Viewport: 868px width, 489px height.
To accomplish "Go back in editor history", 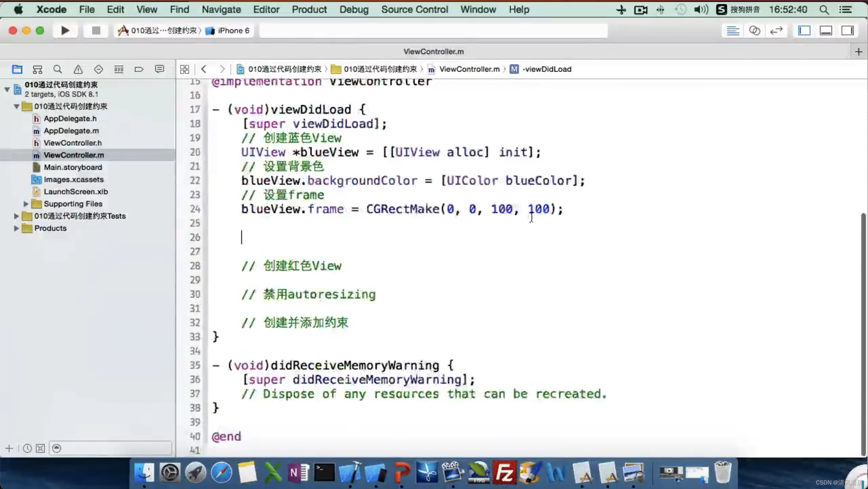I will (x=204, y=69).
